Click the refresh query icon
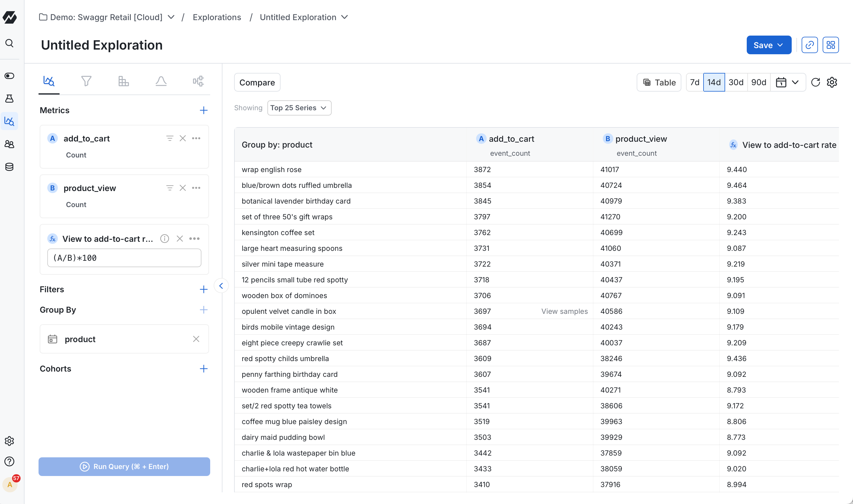This screenshot has height=504, width=853. coord(815,83)
